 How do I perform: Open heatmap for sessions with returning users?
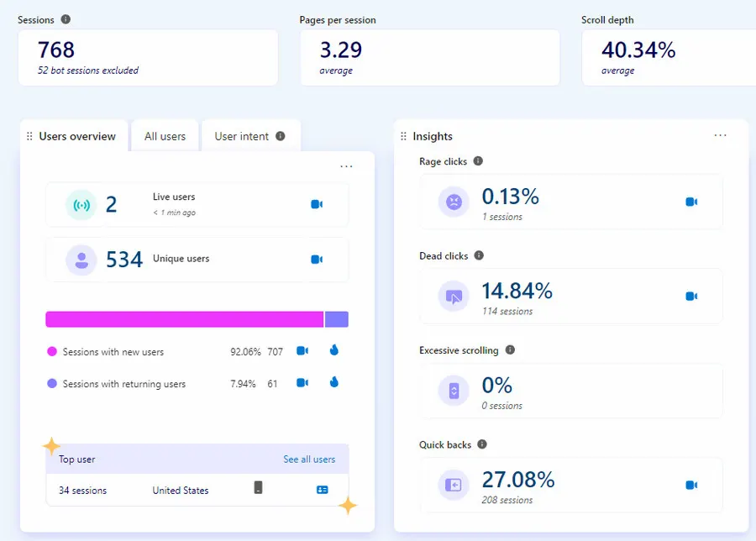(333, 382)
